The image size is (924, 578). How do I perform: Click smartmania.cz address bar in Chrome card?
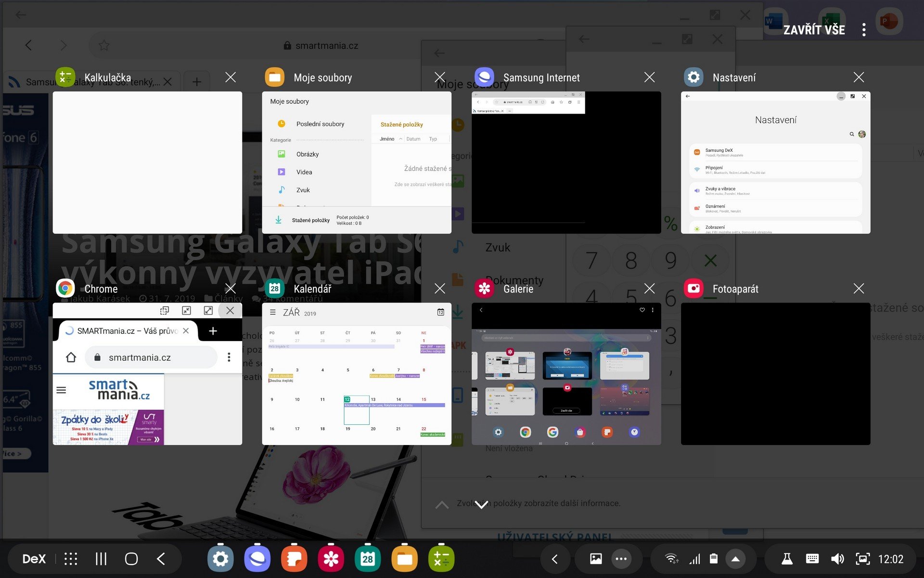coord(151,357)
